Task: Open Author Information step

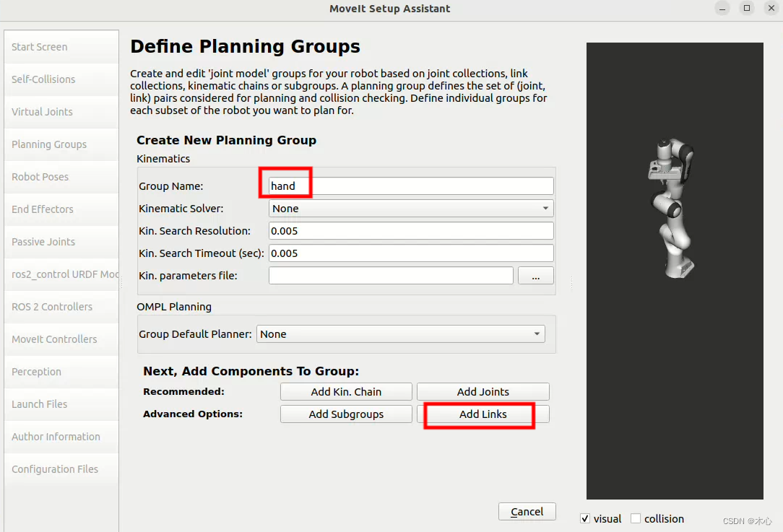Action: tap(61, 437)
